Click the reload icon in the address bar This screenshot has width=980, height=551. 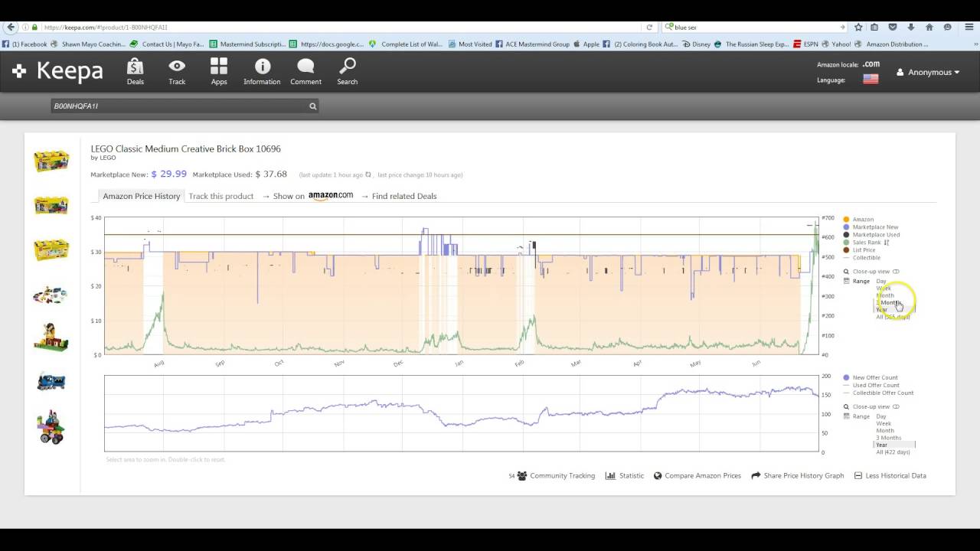tap(649, 27)
